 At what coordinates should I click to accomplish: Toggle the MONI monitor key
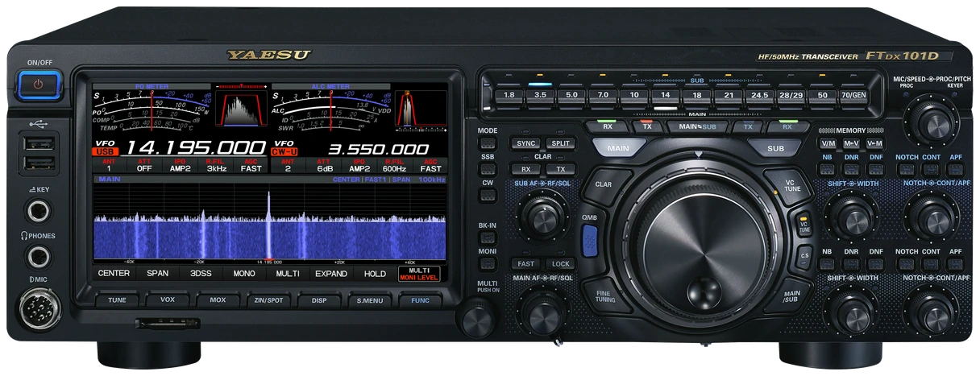tap(487, 264)
